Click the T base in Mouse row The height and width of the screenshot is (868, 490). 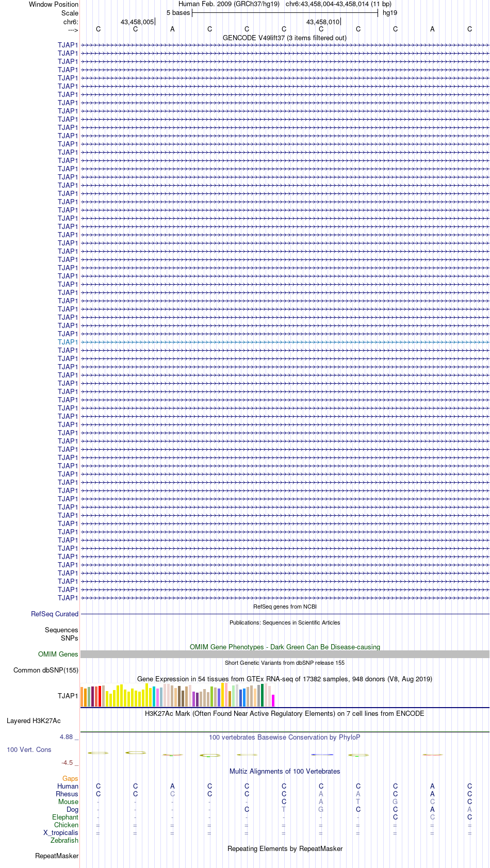(x=358, y=802)
